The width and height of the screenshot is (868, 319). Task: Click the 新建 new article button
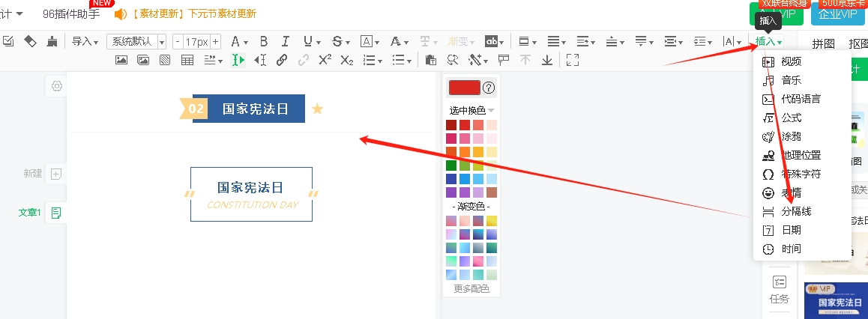(56, 174)
